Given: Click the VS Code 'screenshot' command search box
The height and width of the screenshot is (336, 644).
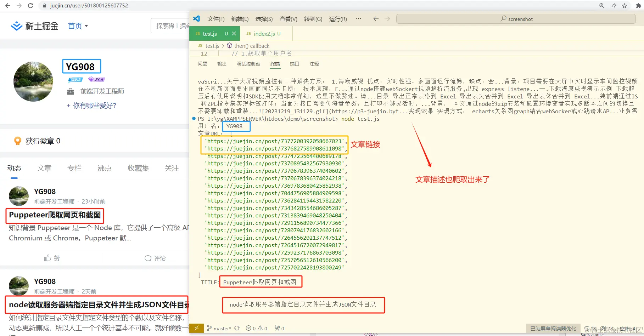Looking at the screenshot, I should tap(516, 19).
